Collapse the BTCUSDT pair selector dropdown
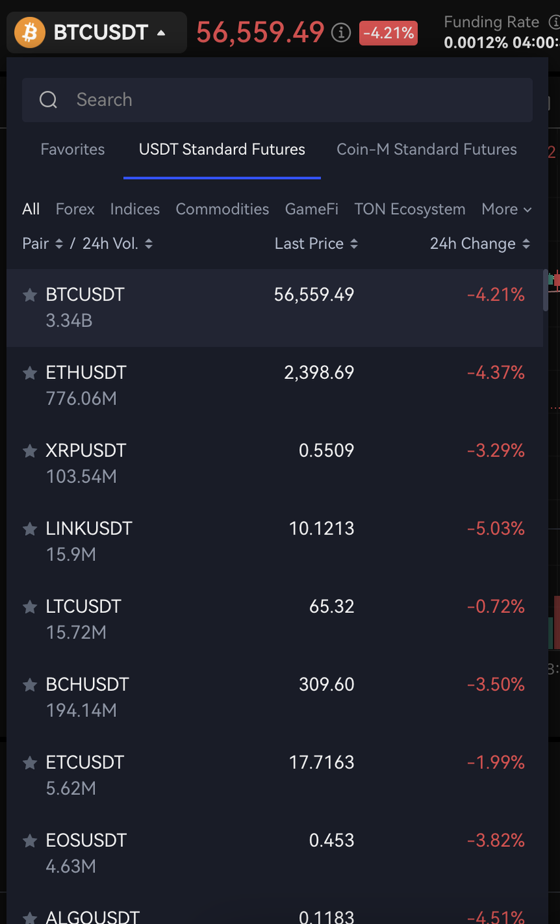Viewport: 560px width, 924px height. click(161, 32)
